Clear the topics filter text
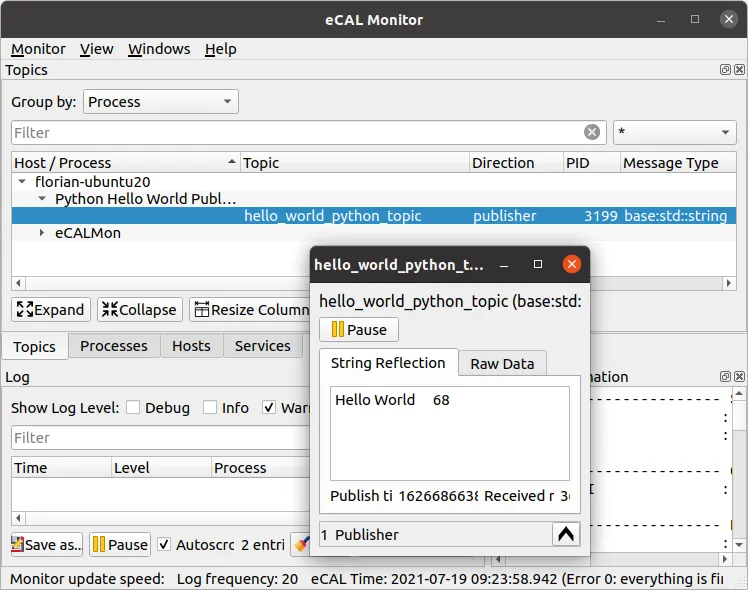The height and width of the screenshot is (590, 748). pyautogui.click(x=592, y=132)
